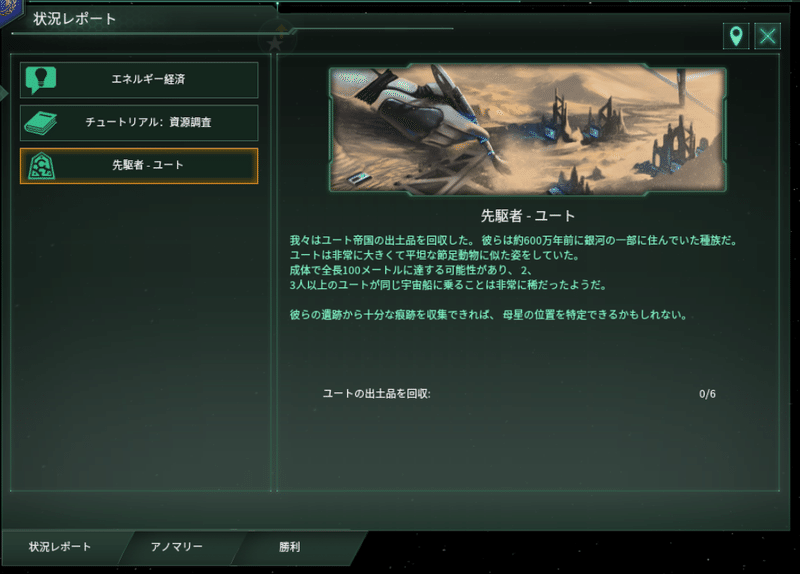Click the ユートの出土品を回収 objective line
The width and height of the screenshot is (800, 574).
(x=377, y=394)
